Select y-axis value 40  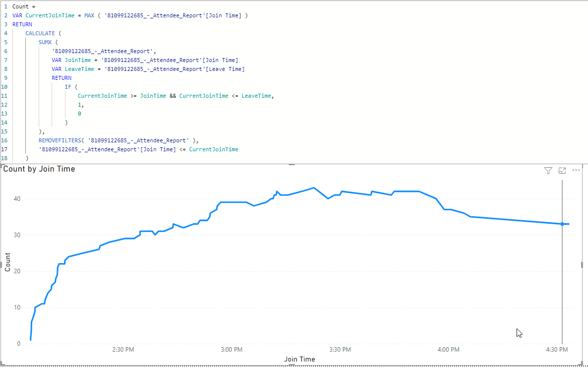[x=17, y=199]
